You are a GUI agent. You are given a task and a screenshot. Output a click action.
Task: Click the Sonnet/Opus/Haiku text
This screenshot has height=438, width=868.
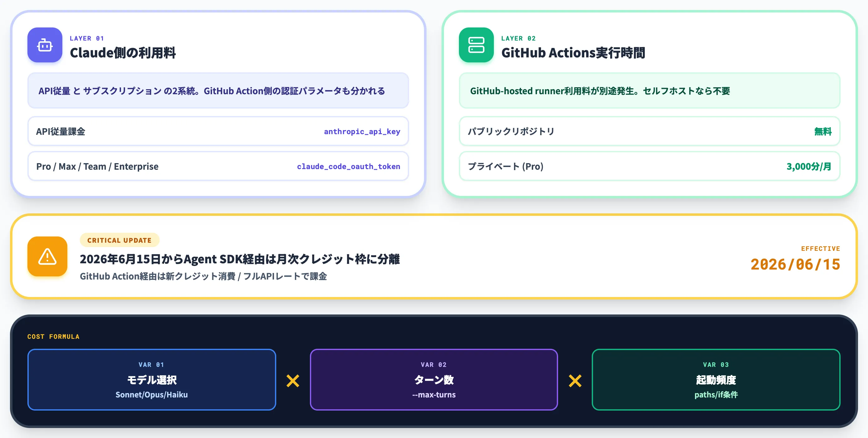152,395
